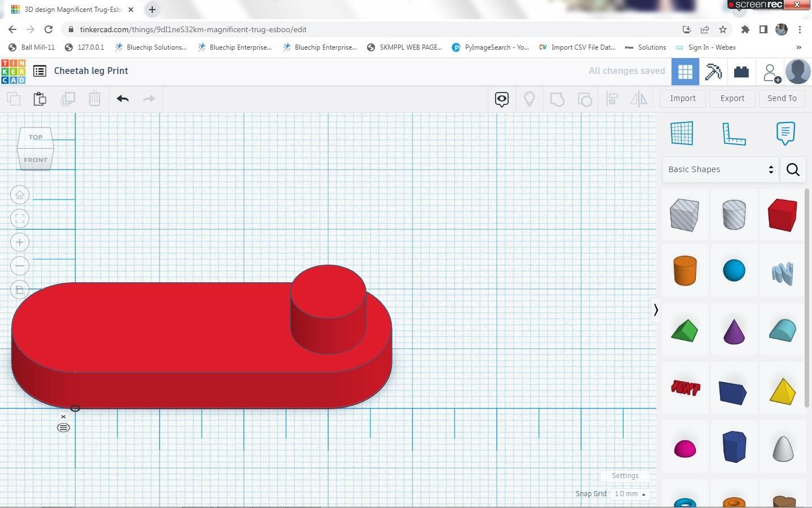This screenshot has height=508, width=812.
Task: Open the Basic Shapes dropdown
Action: click(x=720, y=169)
